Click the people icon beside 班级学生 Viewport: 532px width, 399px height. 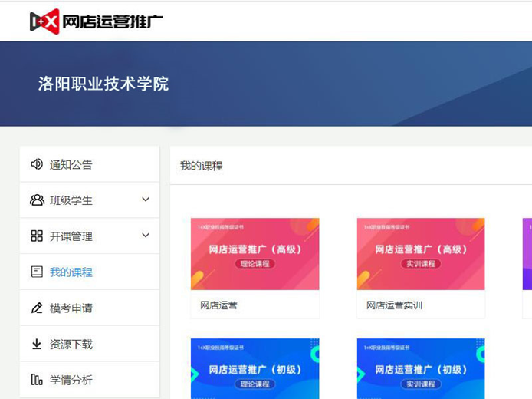(x=37, y=200)
